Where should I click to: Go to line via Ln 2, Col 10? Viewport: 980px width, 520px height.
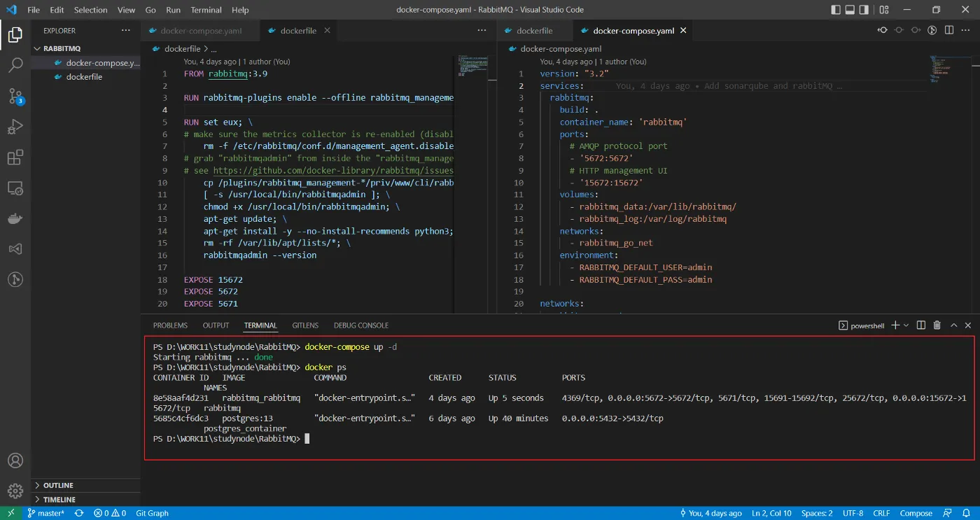771,513
